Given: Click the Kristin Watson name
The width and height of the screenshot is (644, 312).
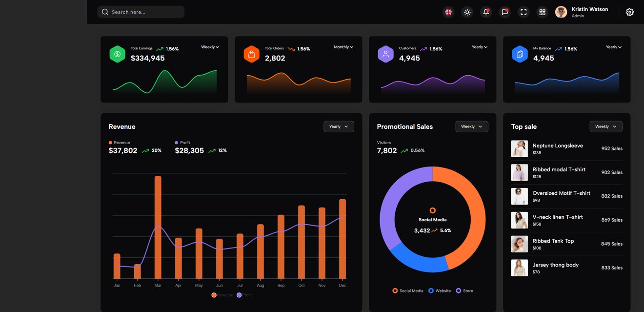Looking at the screenshot, I should pyautogui.click(x=590, y=9).
